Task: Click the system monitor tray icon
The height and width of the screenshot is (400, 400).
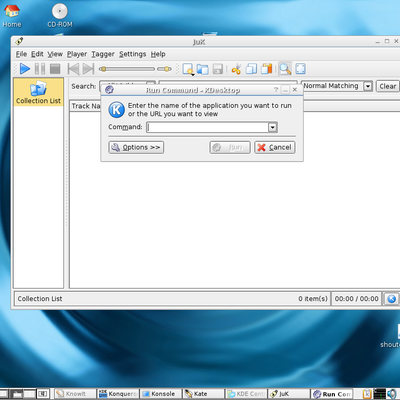Action: pyautogui.click(x=379, y=394)
